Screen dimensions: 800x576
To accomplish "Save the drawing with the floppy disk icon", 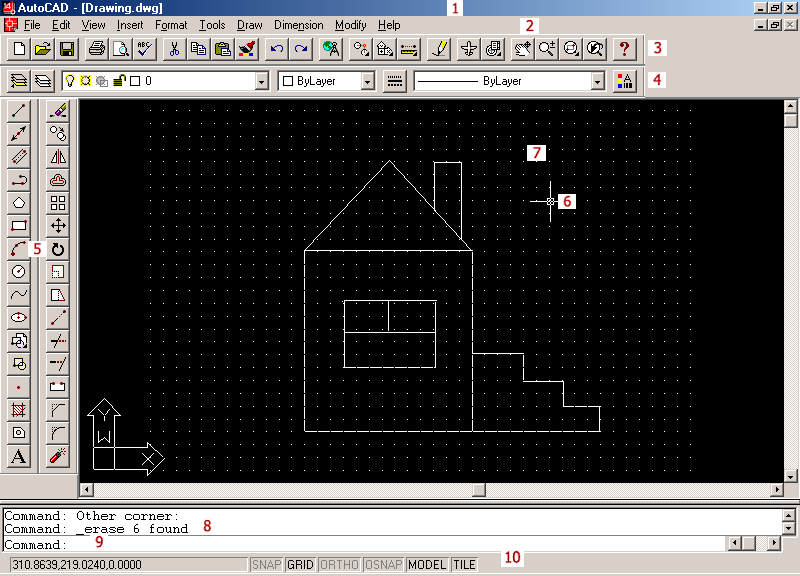I will (67, 49).
